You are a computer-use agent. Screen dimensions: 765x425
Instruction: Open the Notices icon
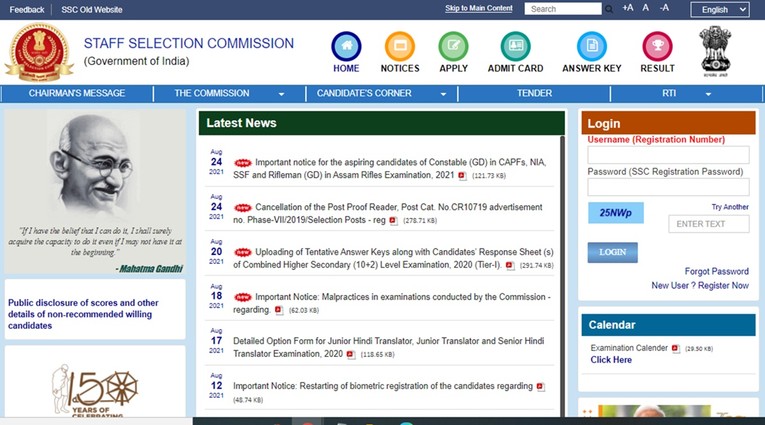(x=400, y=46)
